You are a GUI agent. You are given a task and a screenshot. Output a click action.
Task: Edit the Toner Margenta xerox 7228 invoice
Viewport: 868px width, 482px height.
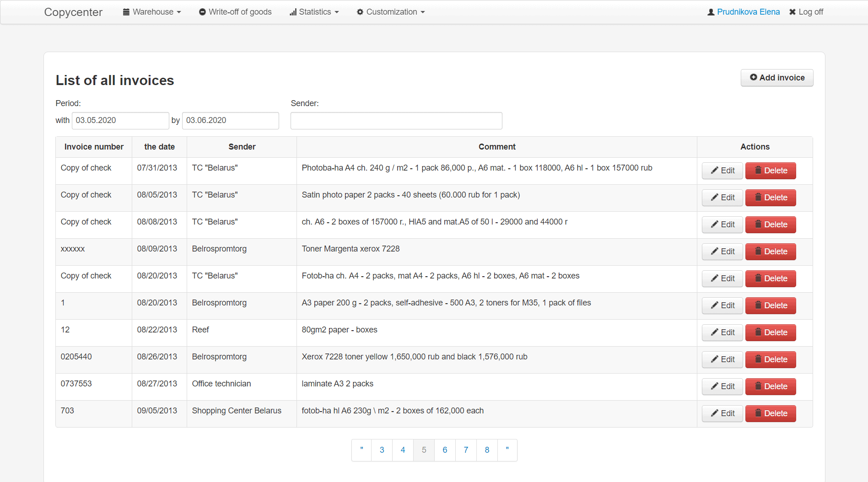coord(722,252)
